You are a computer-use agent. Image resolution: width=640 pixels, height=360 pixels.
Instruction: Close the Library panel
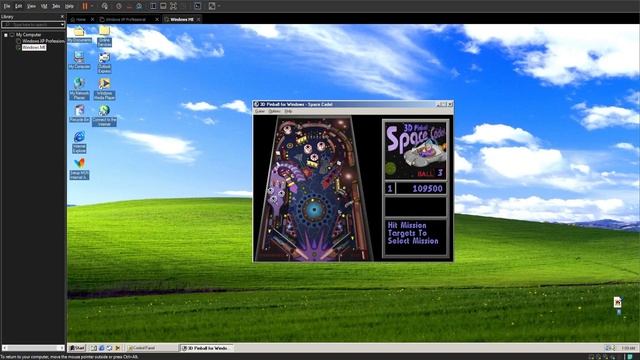coord(62,17)
